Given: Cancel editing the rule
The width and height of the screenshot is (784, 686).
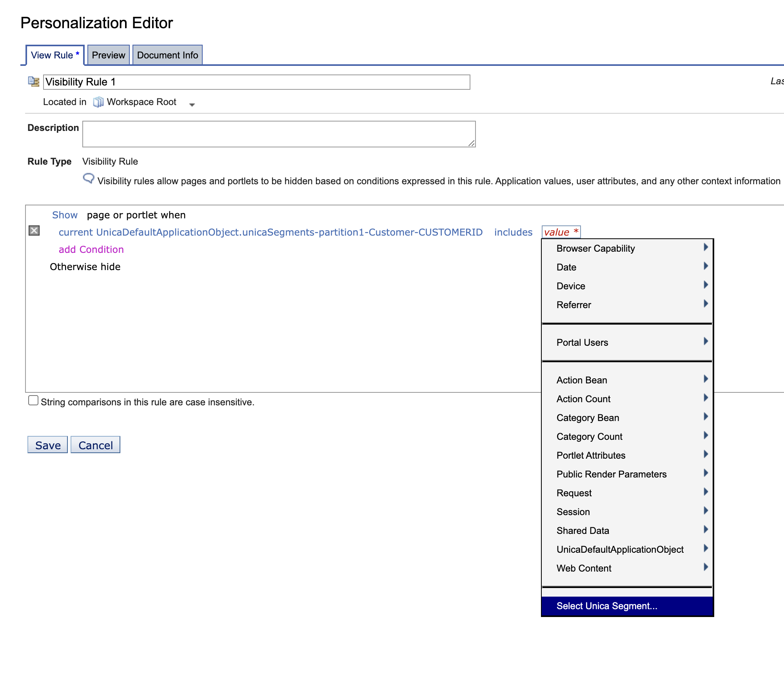Looking at the screenshot, I should [x=95, y=445].
